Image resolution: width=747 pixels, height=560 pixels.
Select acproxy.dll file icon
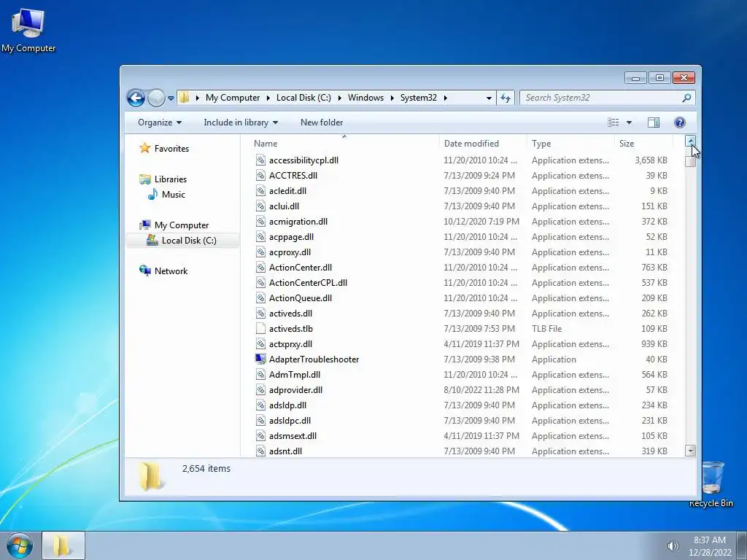tap(260, 252)
